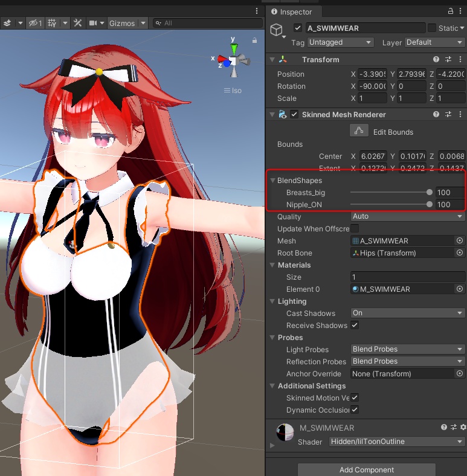Open Transform component options menu

pyautogui.click(x=460, y=59)
